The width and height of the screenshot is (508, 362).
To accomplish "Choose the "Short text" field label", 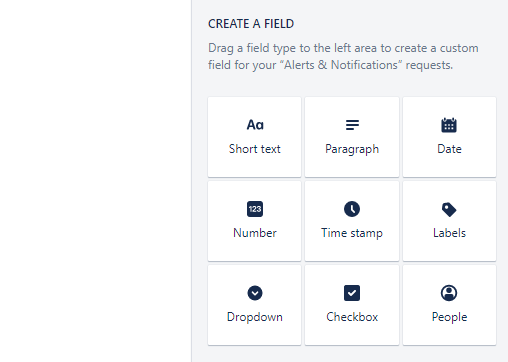I will (255, 149).
